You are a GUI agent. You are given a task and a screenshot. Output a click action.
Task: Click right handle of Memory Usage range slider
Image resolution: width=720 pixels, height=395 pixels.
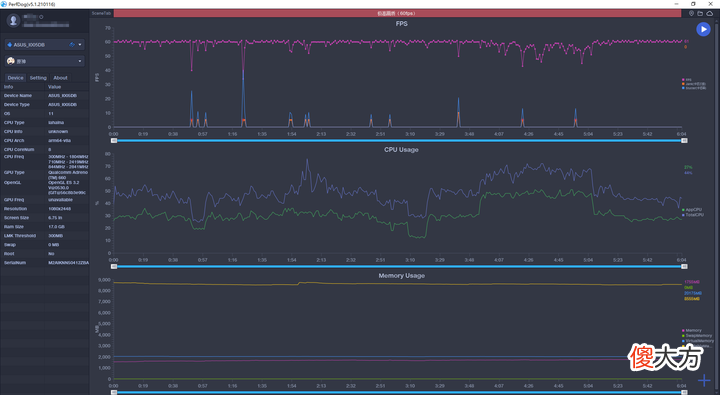684,392
